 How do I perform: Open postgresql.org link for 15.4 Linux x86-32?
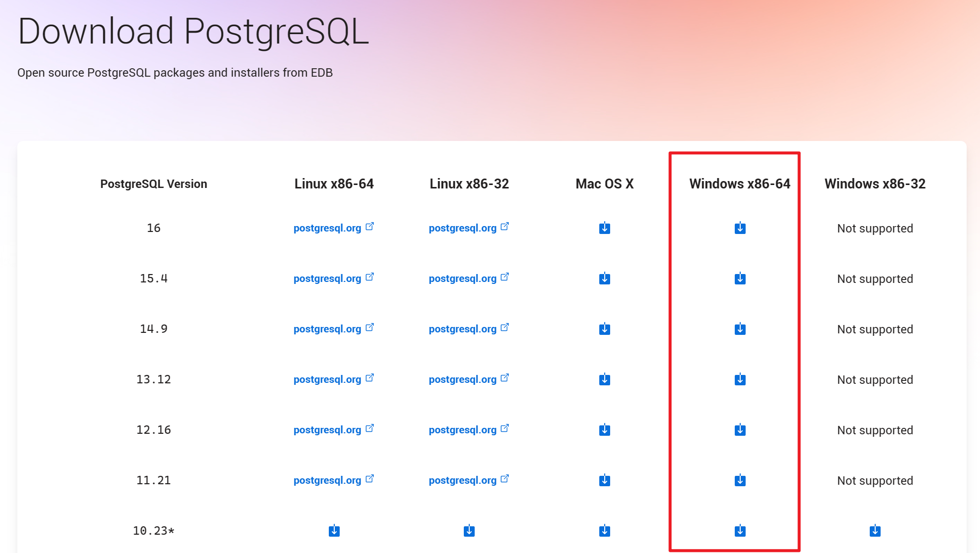click(462, 278)
